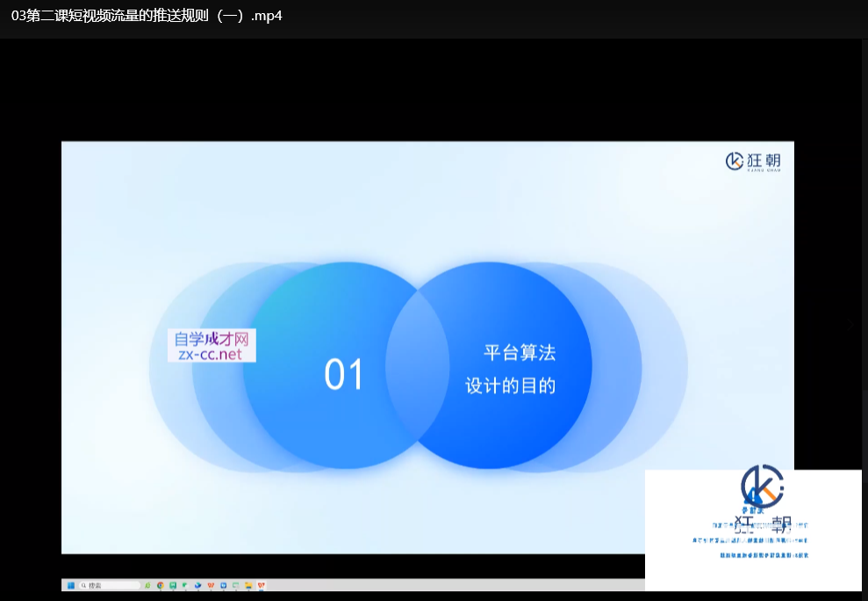The height and width of the screenshot is (601, 868).
Task: Click the 设计的目的 text on slide
Action: (x=510, y=386)
